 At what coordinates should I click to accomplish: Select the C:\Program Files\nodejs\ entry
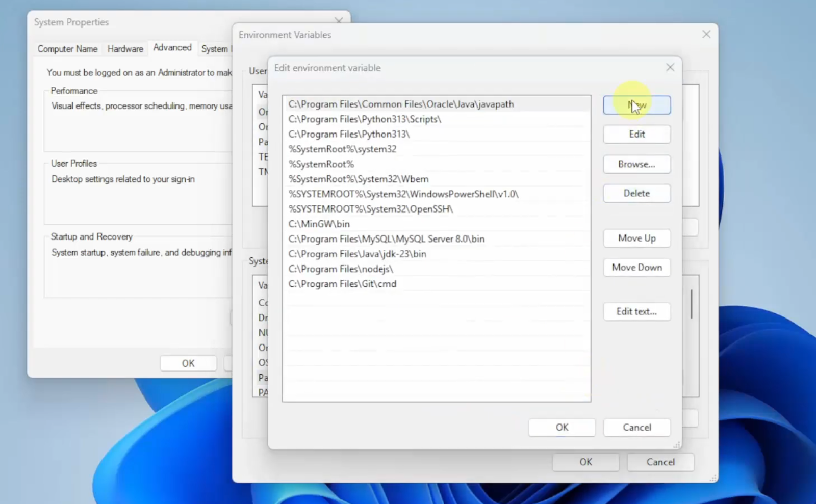click(437, 269)
